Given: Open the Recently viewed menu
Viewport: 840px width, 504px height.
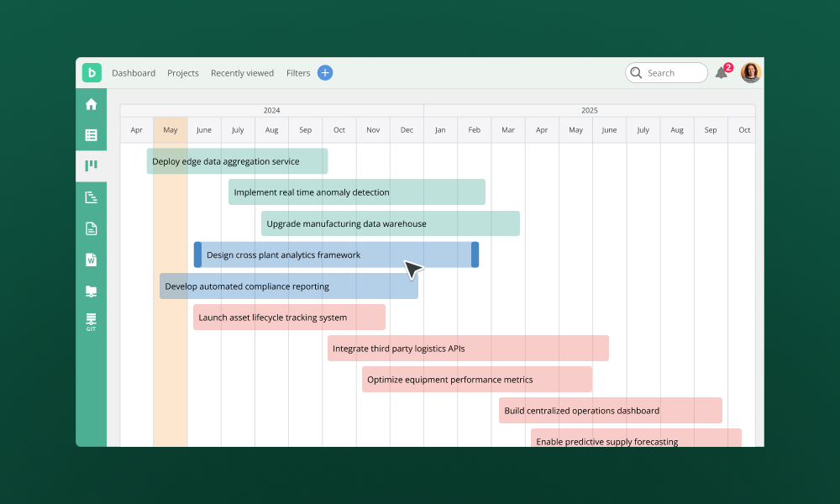Looking at the screenshot, I should pyautogui.click(x=242, y=73).
